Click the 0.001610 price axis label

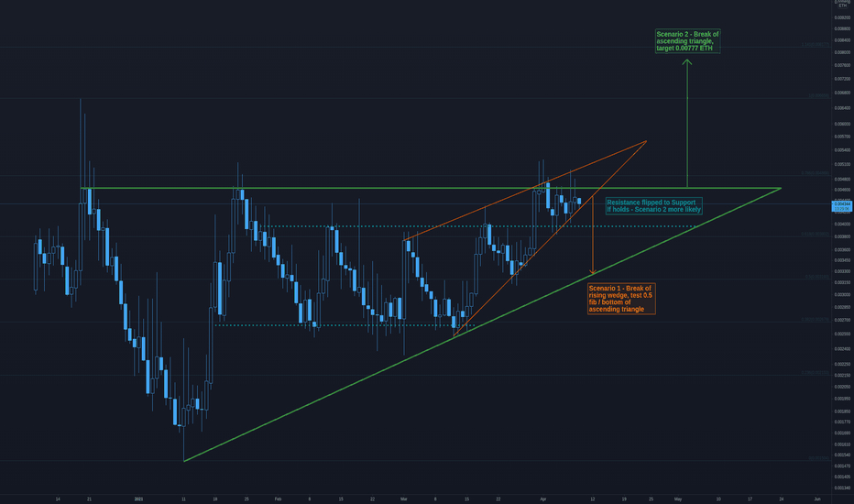(842, 444)
